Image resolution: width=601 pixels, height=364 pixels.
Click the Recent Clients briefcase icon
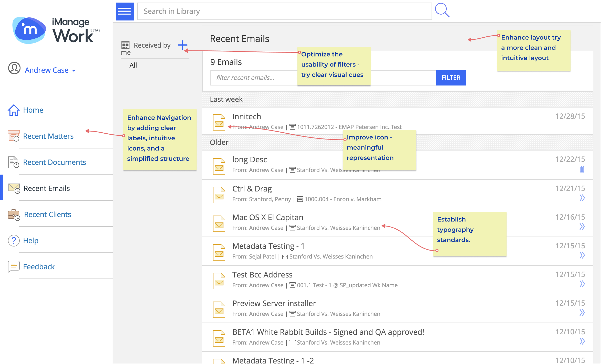coord(14,215)
